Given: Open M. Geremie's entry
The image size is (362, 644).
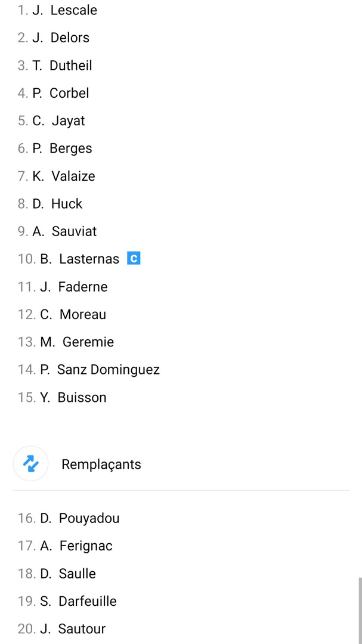Looking at the screenshot, I should pyautogui.click(x=77, y=342).
